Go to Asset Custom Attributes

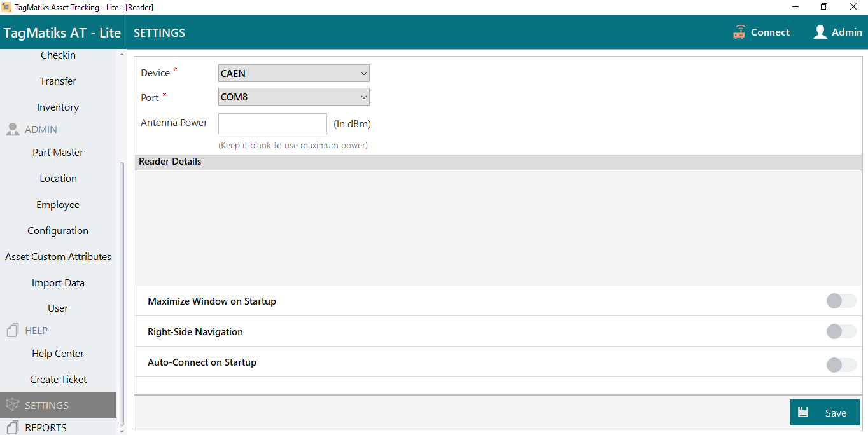pos(58,257)
